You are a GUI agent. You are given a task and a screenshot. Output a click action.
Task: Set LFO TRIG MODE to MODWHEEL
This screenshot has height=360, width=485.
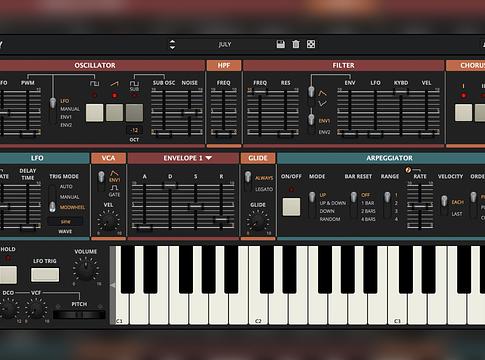pyautogui.click(x=72, y=207)
